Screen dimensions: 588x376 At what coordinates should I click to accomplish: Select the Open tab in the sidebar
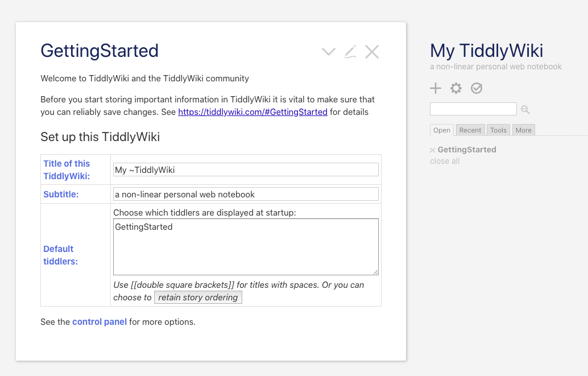[442, 130]
